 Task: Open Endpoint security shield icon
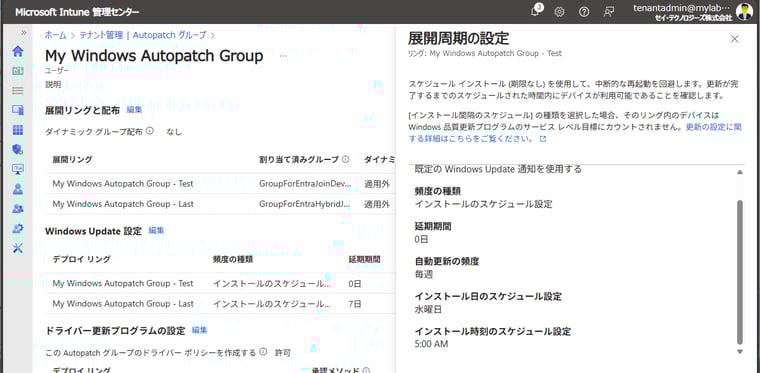coord(18,150)
